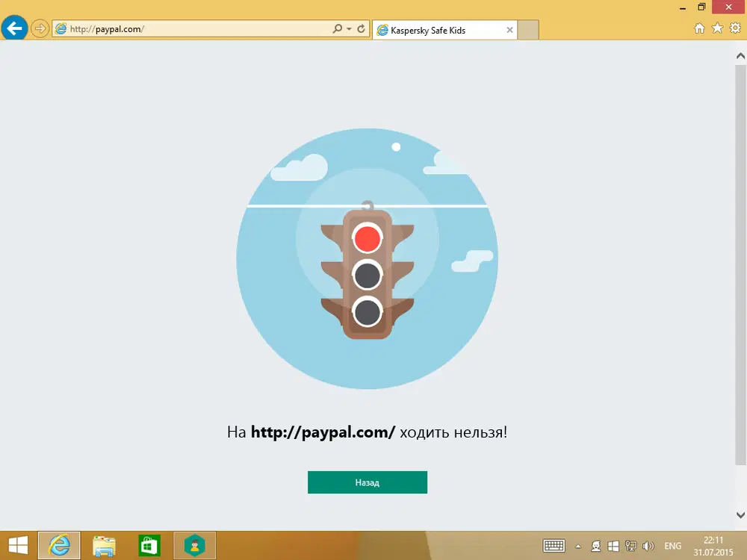Open the network status tray icon
The image size is (747, 560).
(630, 546)
